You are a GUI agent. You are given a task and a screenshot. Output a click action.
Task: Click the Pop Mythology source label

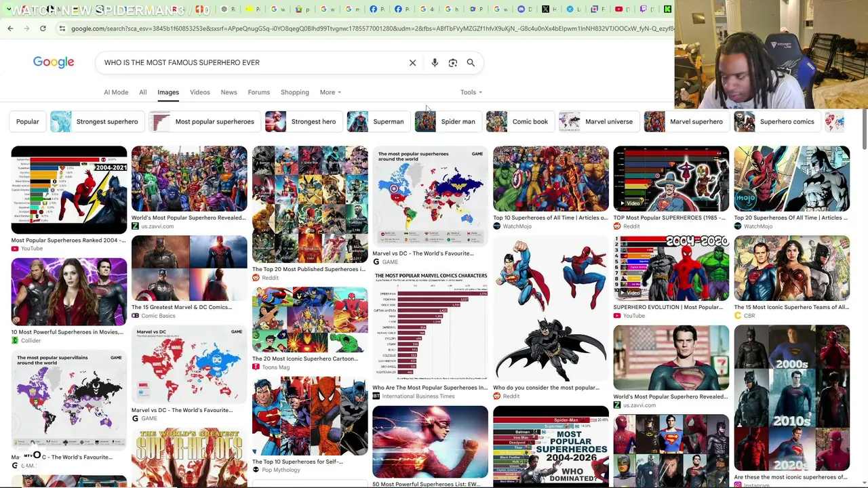click(276, 470)
